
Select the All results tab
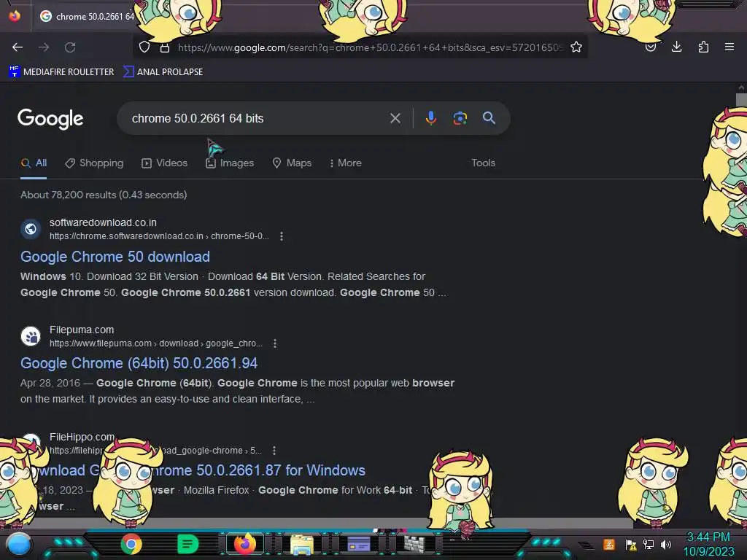click(34, 163)
